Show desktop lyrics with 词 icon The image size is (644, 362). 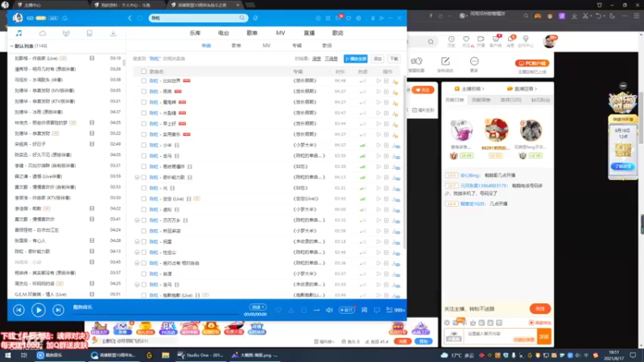coord(365,310)
